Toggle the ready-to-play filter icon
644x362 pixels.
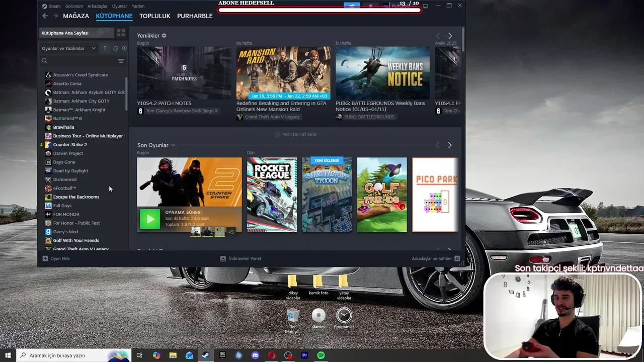coord(124,48)
